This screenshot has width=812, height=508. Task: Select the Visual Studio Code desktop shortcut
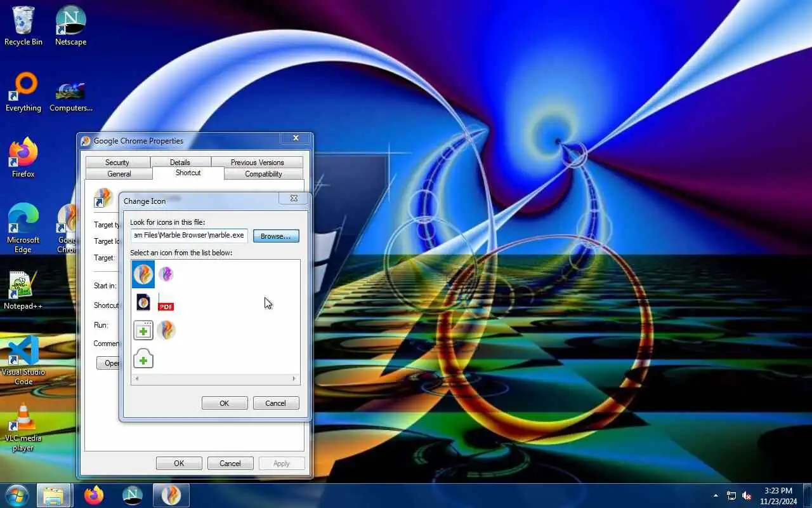23,361
